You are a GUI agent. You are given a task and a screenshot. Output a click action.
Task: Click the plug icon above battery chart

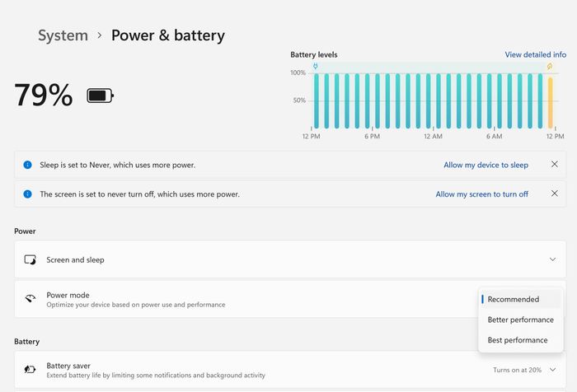coord(315,66)
